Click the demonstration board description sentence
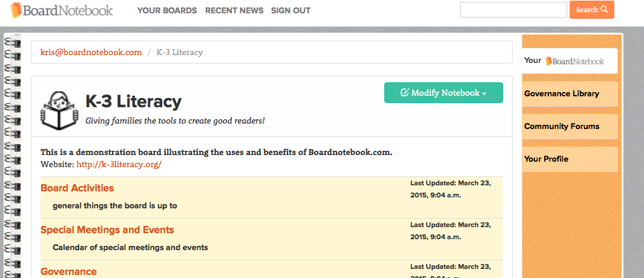 217,152
